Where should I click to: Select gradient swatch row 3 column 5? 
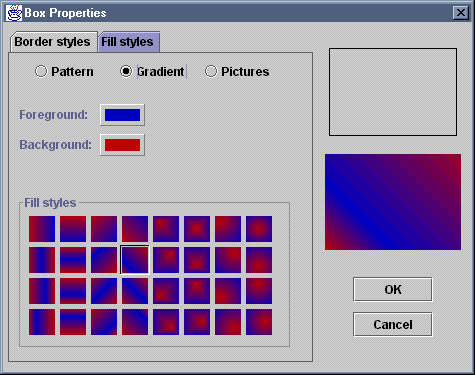166,291
